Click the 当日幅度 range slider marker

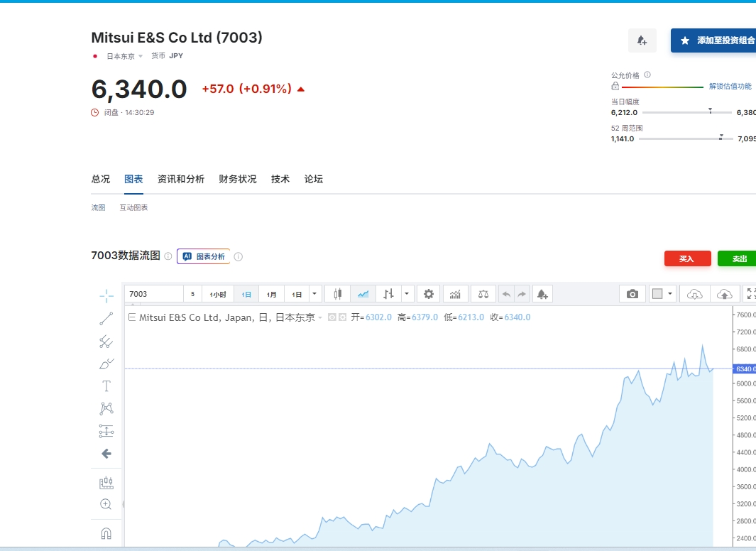[710, 111]
